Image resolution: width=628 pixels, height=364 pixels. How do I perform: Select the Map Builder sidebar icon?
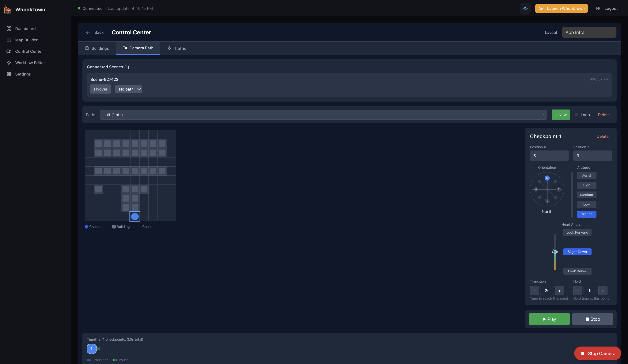click(x=9, y=40)
